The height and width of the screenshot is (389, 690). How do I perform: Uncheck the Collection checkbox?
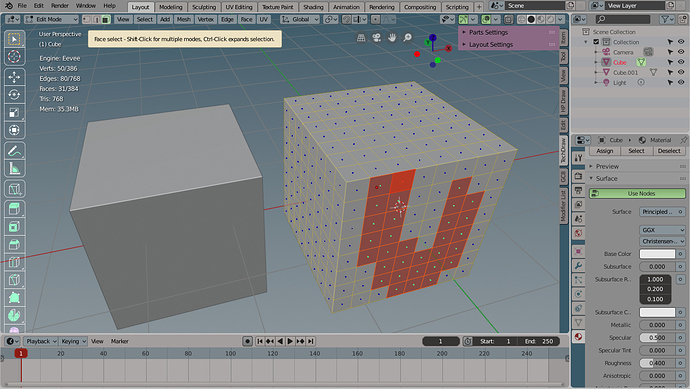(596, 42)
